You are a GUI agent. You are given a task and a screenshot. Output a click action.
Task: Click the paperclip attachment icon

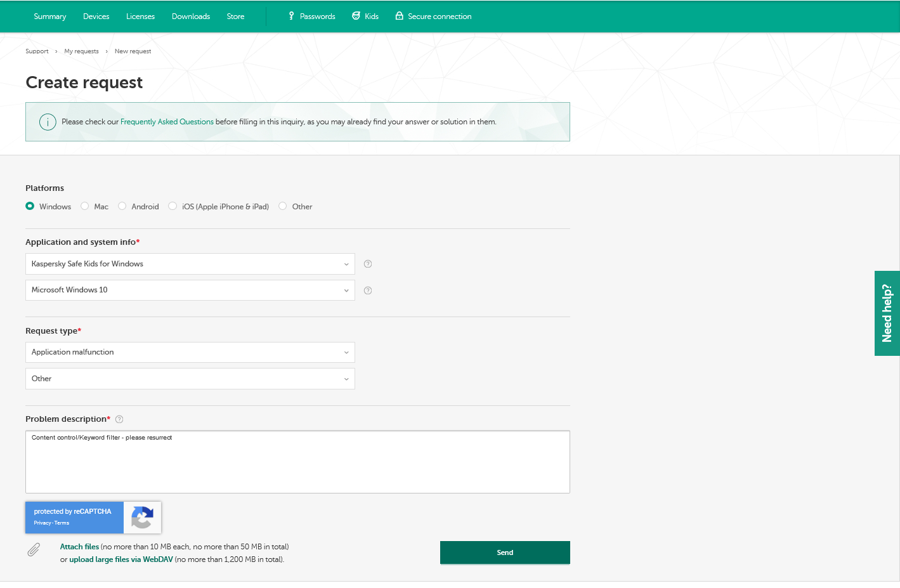pos(34,549)
